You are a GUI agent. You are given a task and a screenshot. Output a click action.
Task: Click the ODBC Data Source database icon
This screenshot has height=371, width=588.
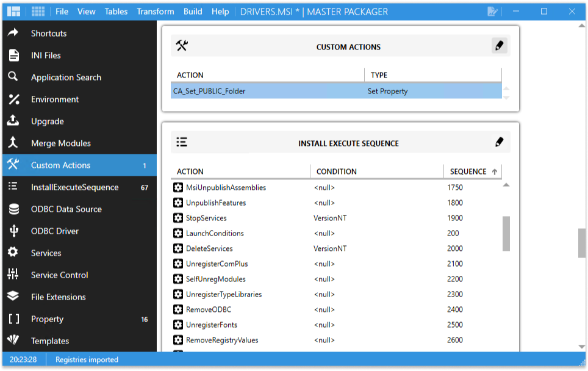14,209
